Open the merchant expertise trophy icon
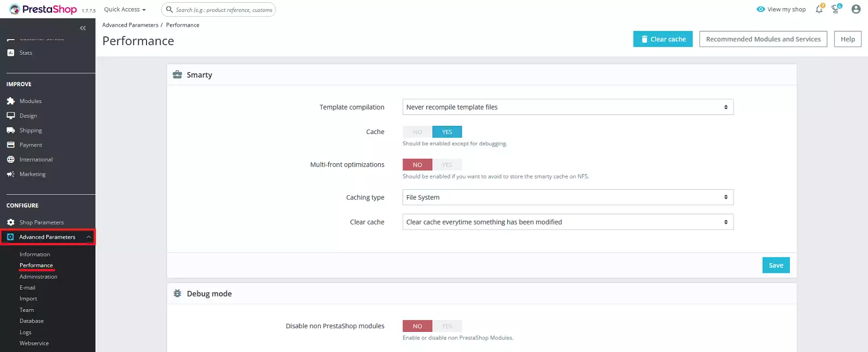 (835, 9)
